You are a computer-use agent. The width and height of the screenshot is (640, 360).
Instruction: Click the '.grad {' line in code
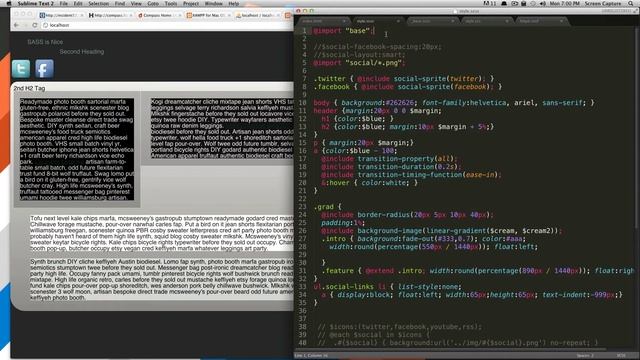tap(327, 207)
